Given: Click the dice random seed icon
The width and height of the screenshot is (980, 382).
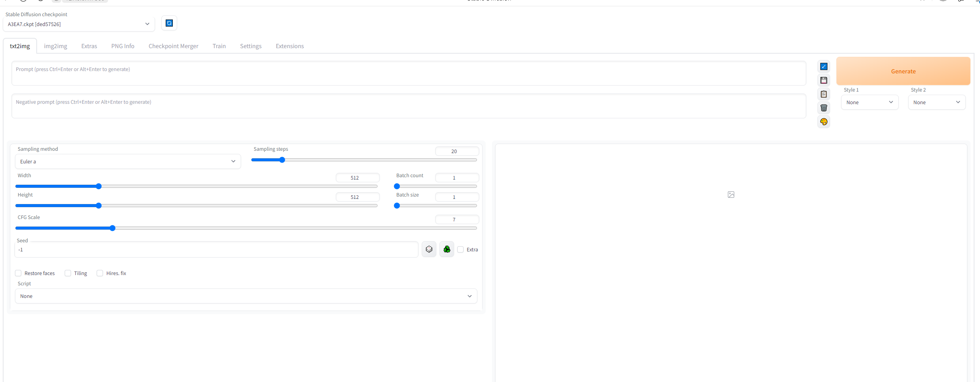Looking at the screenshot, I should [429, 249].
